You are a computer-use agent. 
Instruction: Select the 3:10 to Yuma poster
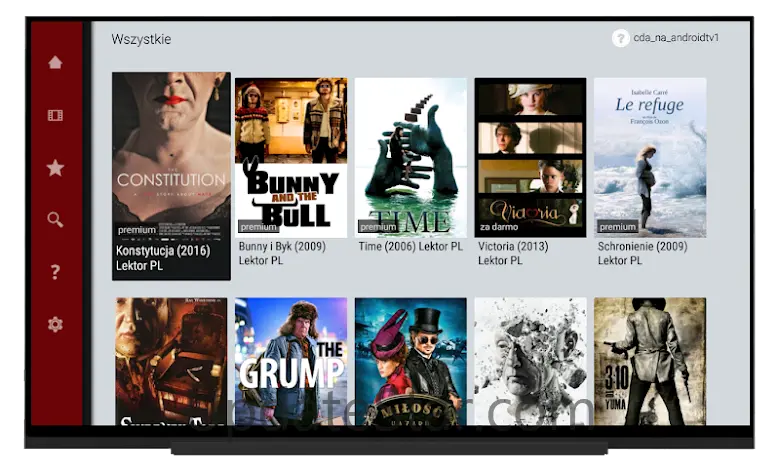[650, 362]
